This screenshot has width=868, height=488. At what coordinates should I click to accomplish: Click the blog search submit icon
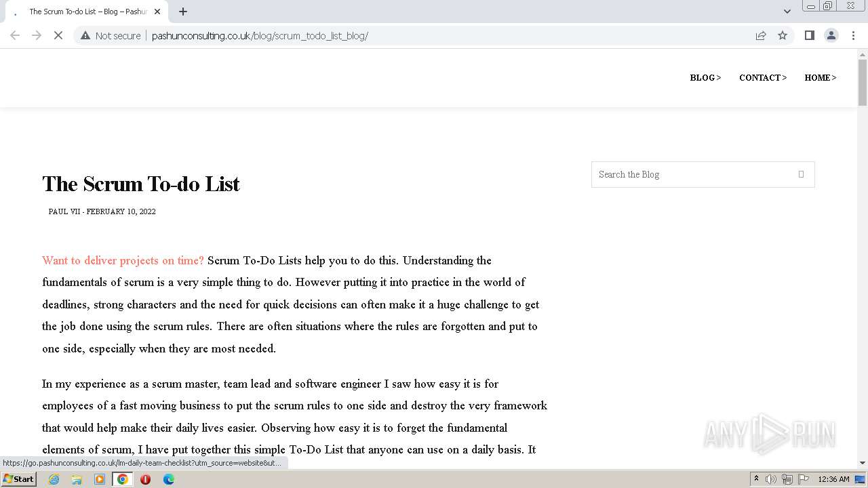pyautogui.click(x=801, y=174)
